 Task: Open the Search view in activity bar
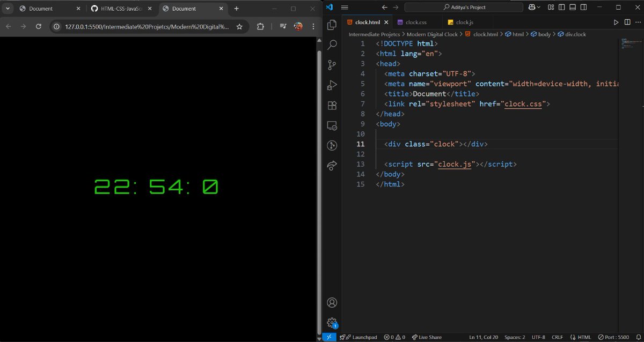point(332,45)
